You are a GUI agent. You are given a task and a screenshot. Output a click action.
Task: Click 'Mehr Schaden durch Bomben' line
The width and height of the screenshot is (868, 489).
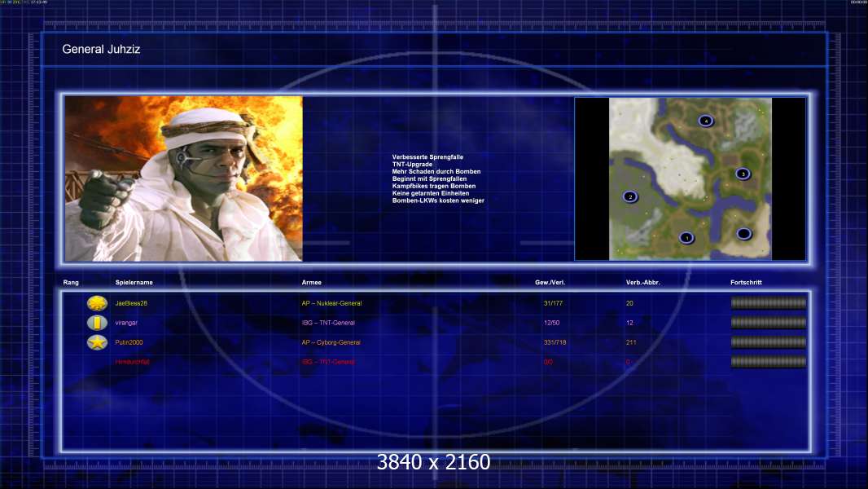[x=436, y=172]
